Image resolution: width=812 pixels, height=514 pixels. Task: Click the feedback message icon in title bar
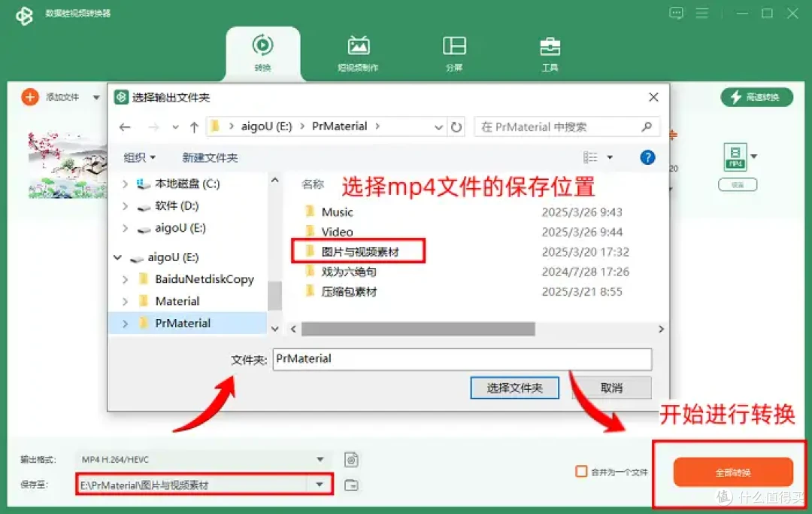point(676,13)
